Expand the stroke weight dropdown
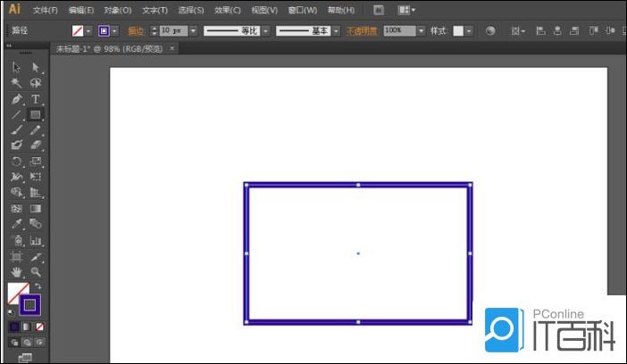 tap(194, 30)
